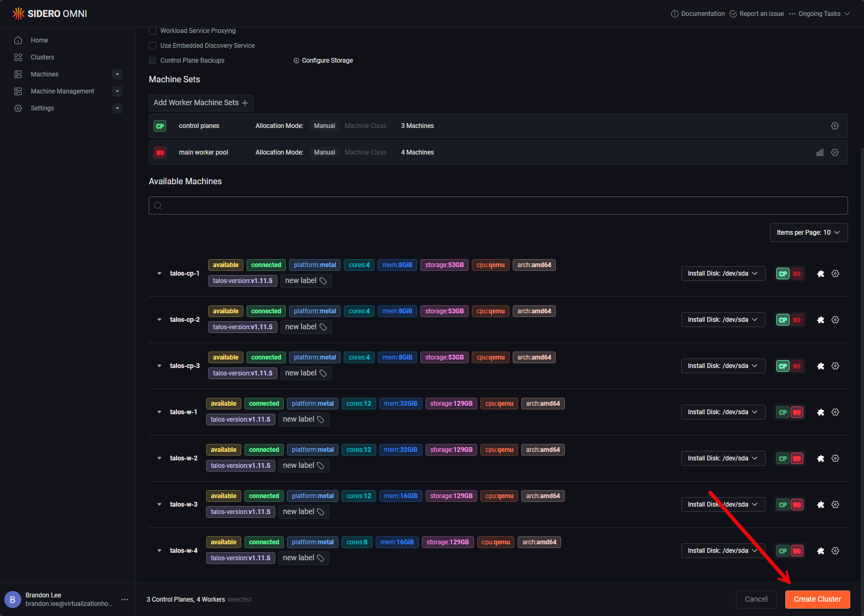Click the puzzle-piece config patch icon for talos-cp-1
This screenshot has width=864, height=616.
click(820, 274)
